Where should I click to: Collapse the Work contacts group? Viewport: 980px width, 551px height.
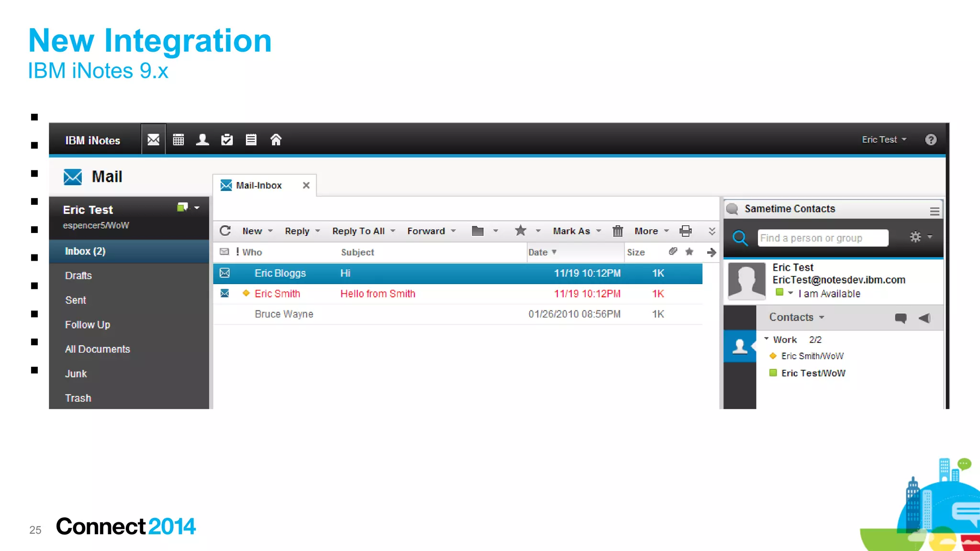(766, 339)
